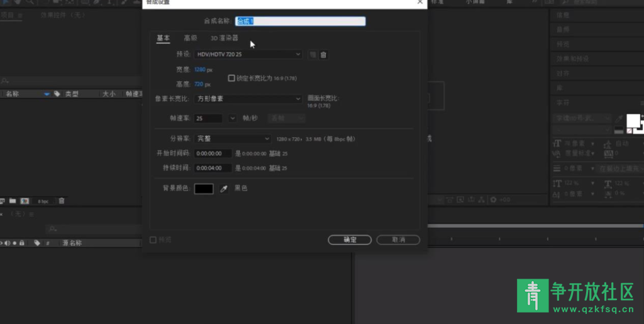Click the Project panel trash icon

[62, 201]
